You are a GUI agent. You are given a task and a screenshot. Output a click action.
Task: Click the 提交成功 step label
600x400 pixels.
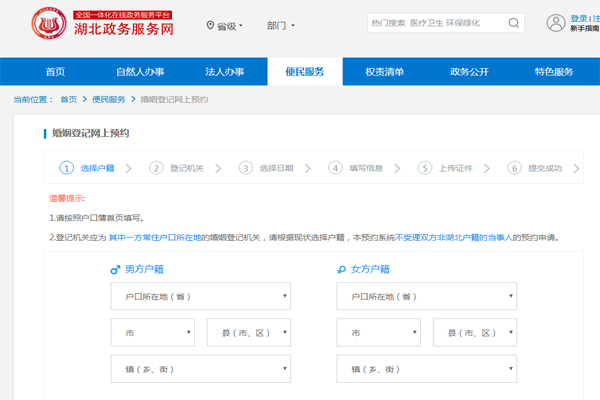(545, 168)
